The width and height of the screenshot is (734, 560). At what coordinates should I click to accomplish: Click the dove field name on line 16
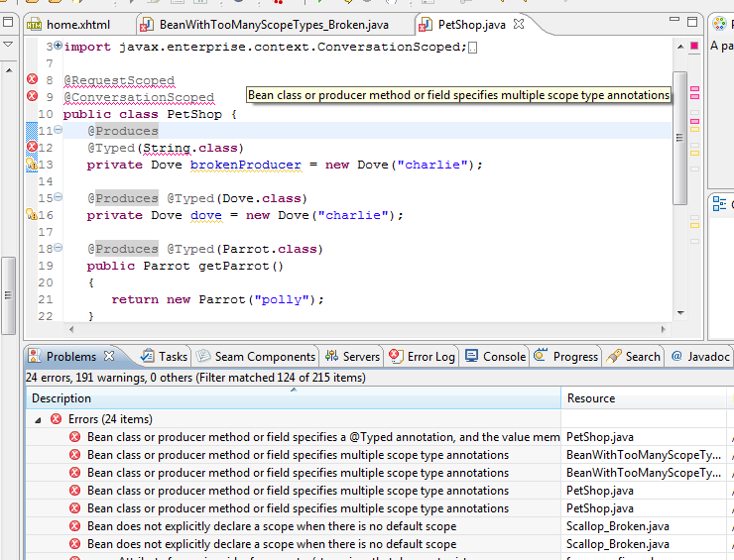coord(206,215)
